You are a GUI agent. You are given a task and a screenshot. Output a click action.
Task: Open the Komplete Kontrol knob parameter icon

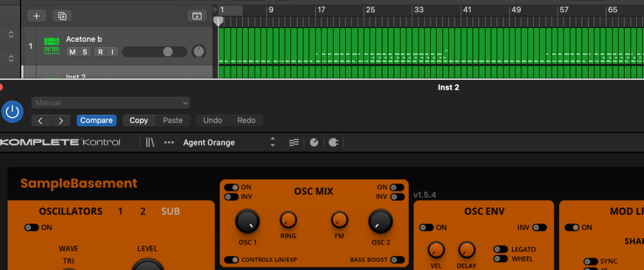tap(314, 142)
